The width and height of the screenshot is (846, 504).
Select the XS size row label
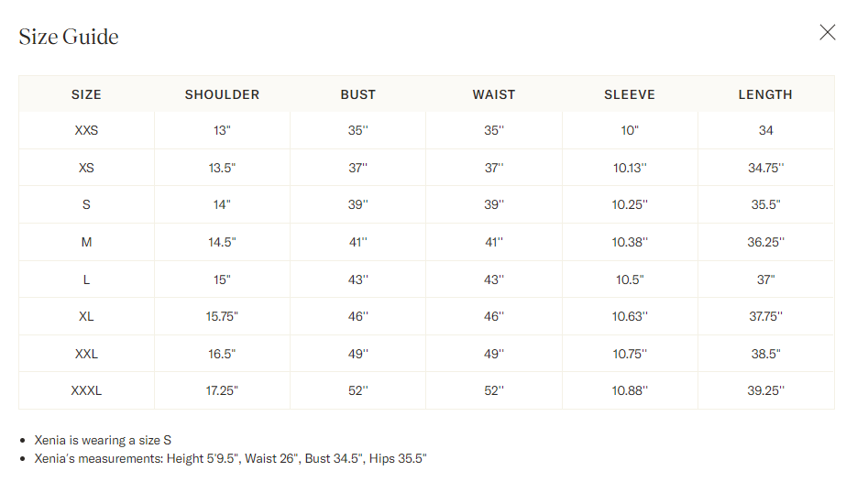tap(86, 168)
